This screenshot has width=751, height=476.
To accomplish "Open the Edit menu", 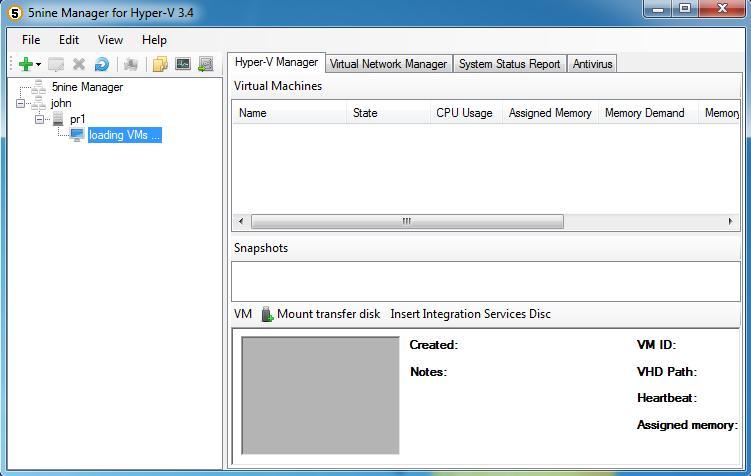I will (69, 40).
